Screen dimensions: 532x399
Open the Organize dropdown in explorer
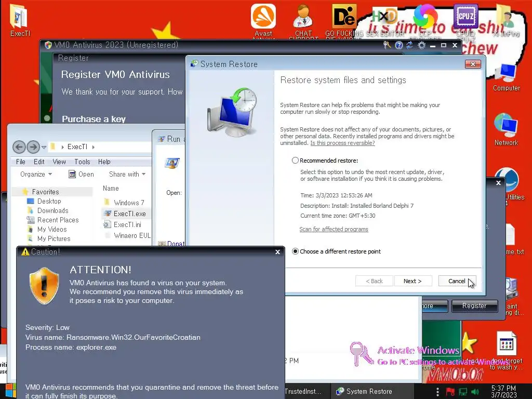[x=36, y=175]
